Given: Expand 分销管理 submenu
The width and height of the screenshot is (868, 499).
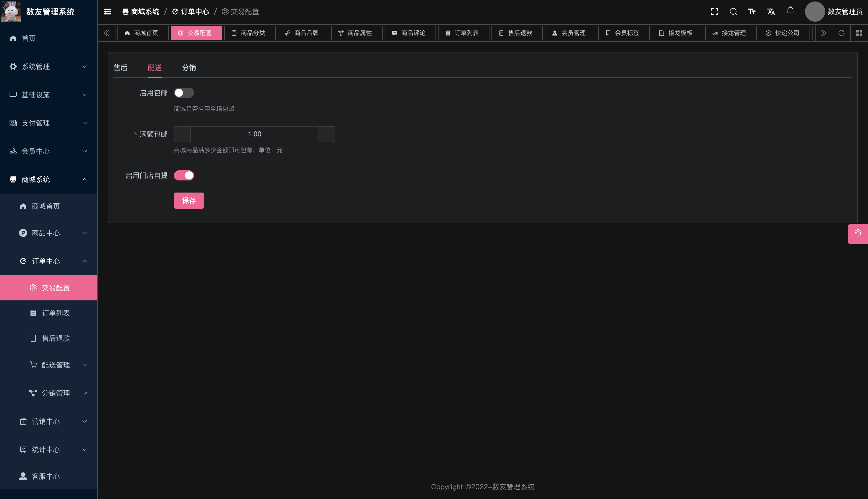Looking at the screenshot, I should click(49, 393).
